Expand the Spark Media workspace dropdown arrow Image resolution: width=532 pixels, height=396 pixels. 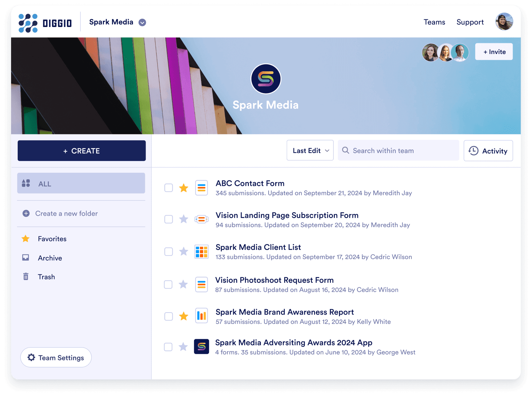coord(142,22)
